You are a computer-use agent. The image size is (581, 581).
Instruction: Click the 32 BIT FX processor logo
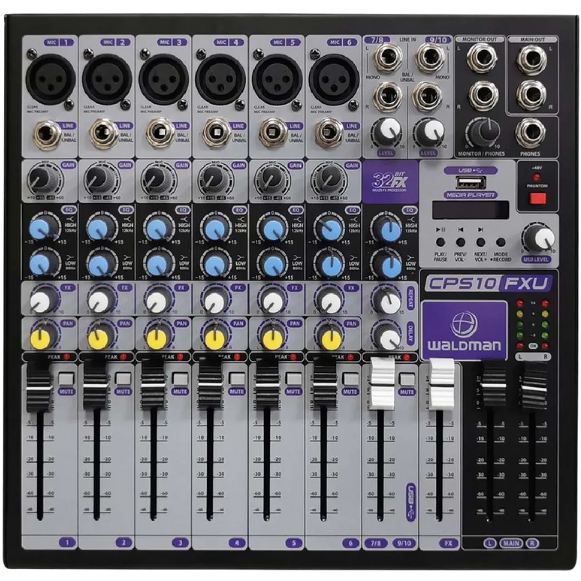390,182
